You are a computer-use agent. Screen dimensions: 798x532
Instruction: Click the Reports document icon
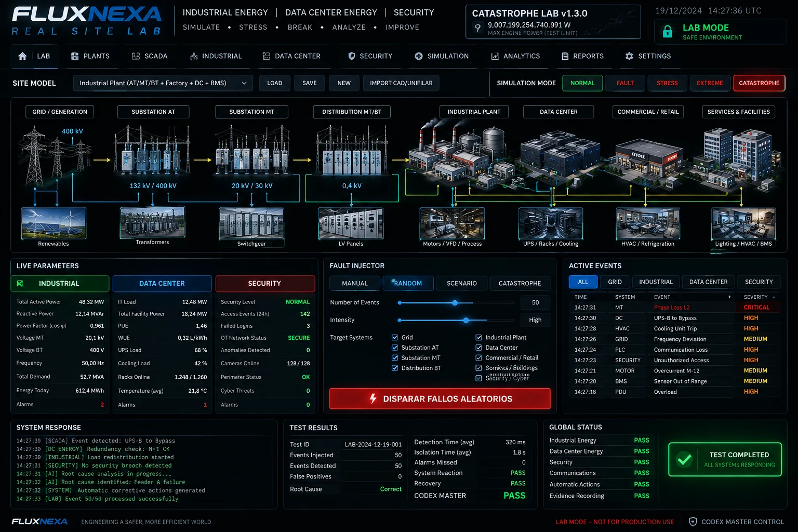point(565,56)
